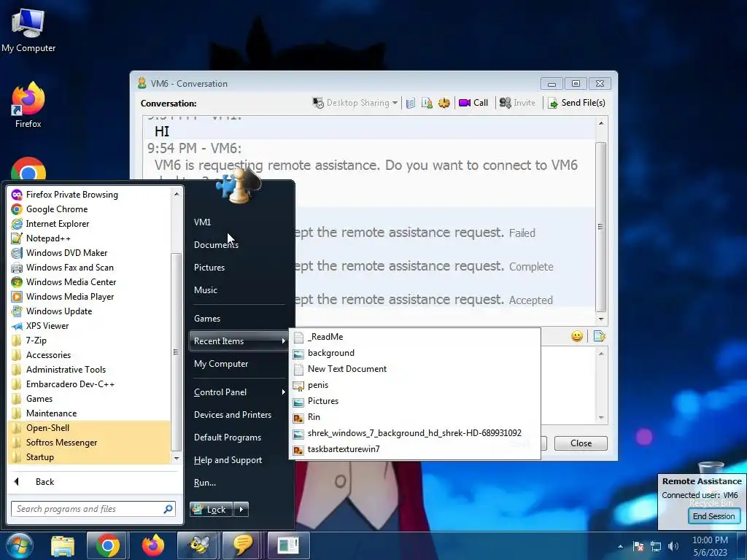Click the Invite toolbar item

[517, 103]
